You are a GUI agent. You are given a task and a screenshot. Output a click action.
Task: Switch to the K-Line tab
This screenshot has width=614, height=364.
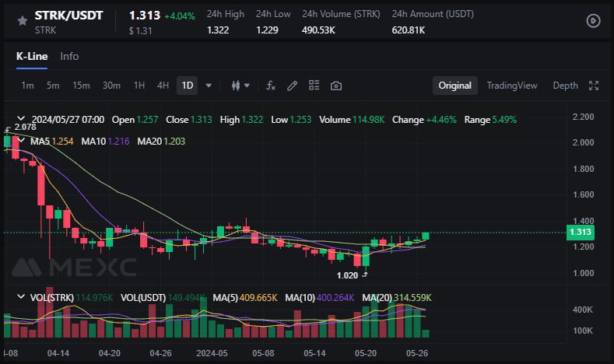pyautogui.click(x=32, y=56)
